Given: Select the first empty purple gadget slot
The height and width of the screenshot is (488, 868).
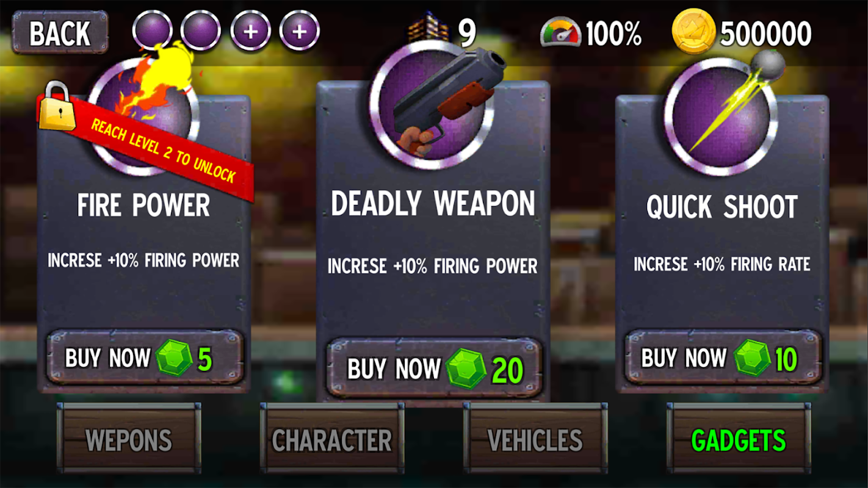Looking at the screenshot, I should pos(153,30).
